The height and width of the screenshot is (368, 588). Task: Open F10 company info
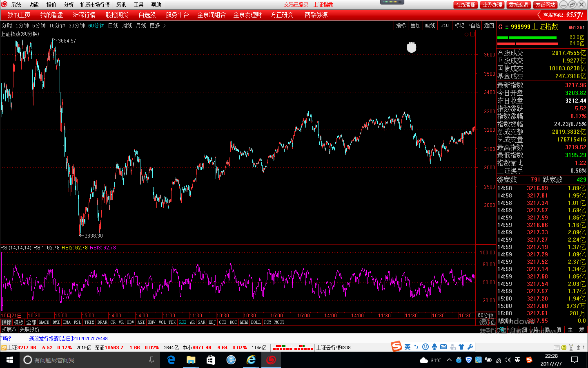(x=445, y=25)
